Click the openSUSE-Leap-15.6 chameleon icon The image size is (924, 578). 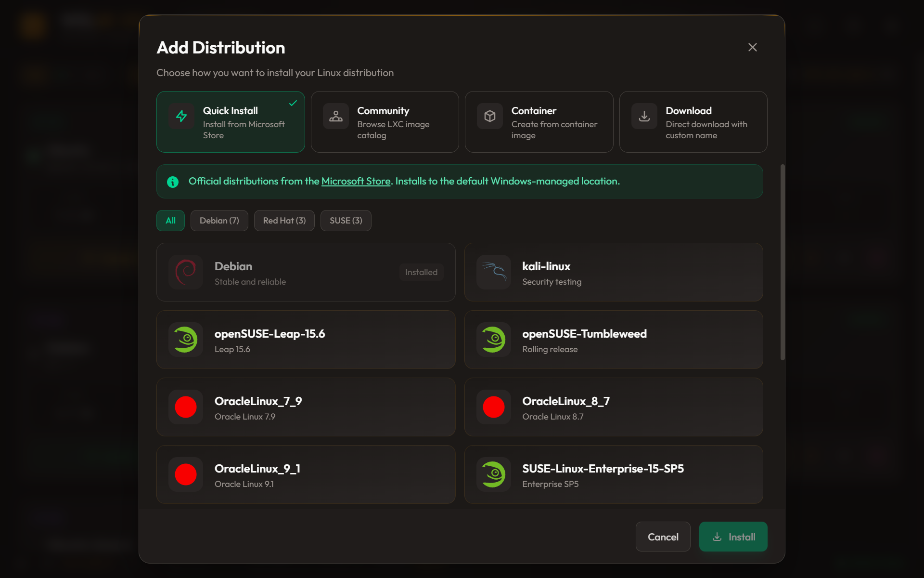click(x=185, y=339)
